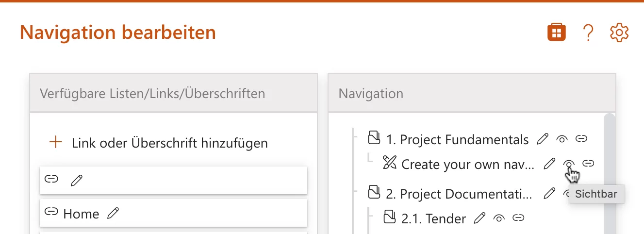Click plus icon to add link or heading
The height and width of the screenshot is (234, 644).
tap(56, 143)
